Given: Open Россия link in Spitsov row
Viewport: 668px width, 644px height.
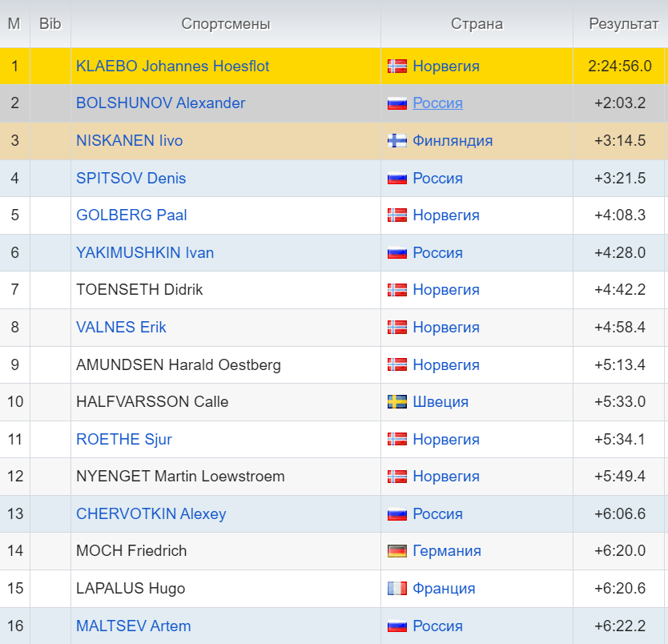Looking at the screenshot, I should 437,178.
